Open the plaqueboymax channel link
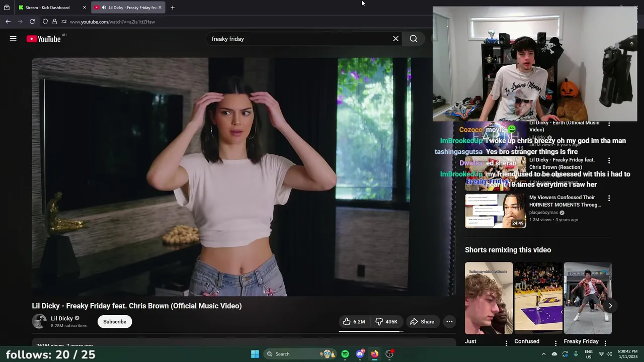The height and width of the screenshot is (362, 644). tap(543, 213)
